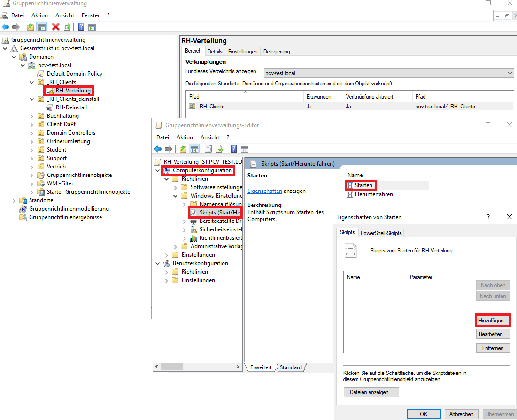
Task: Click the Dateien anzeigen... button
Action: [x=371, y=392]
